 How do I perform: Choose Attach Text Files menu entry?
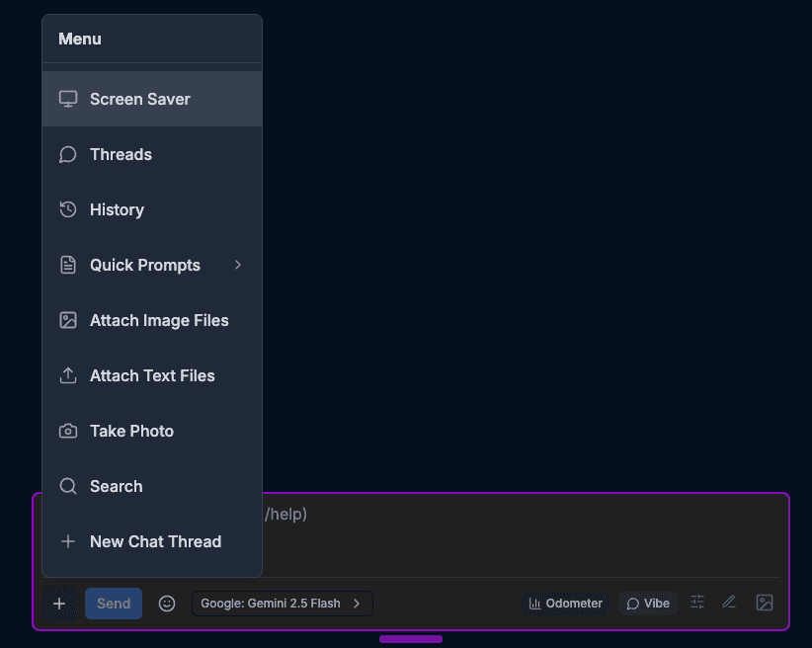[x=152, y=375]
